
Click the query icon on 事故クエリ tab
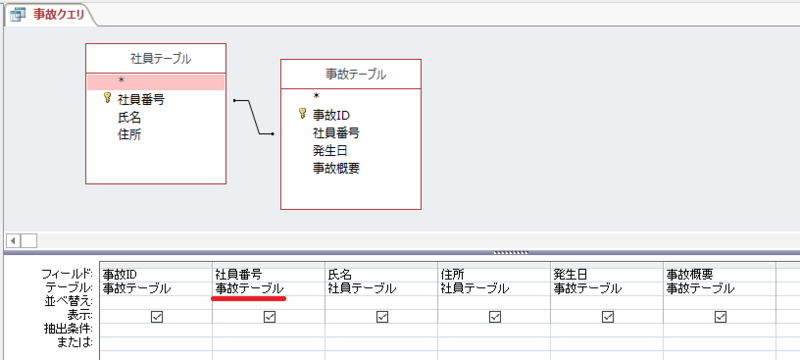pyautogui.click(x=17, y=15)
